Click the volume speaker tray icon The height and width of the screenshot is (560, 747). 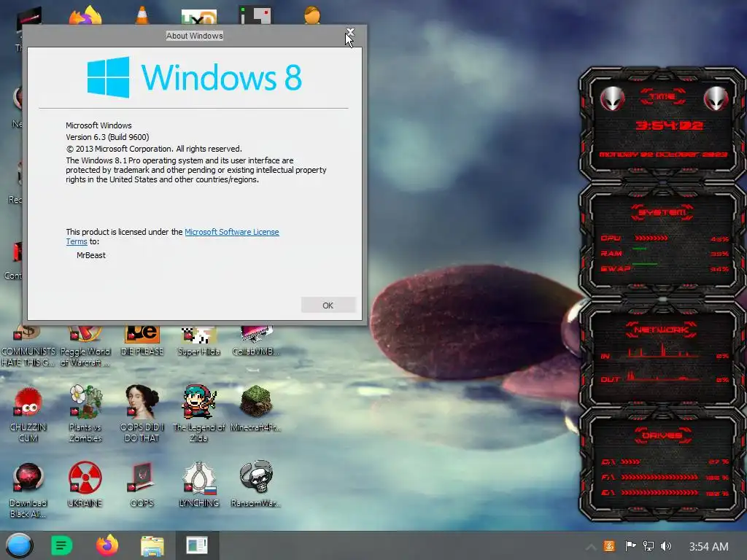(666, 546)
